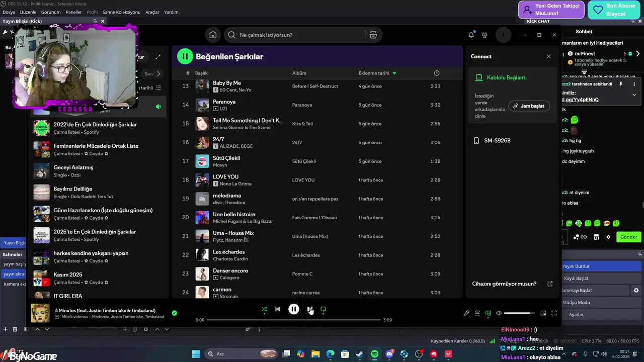Expand the gift leaderboard arrow beside mrFinest
Image resolution: width=644 pixels, height=362 pixels.
point(637,53)
